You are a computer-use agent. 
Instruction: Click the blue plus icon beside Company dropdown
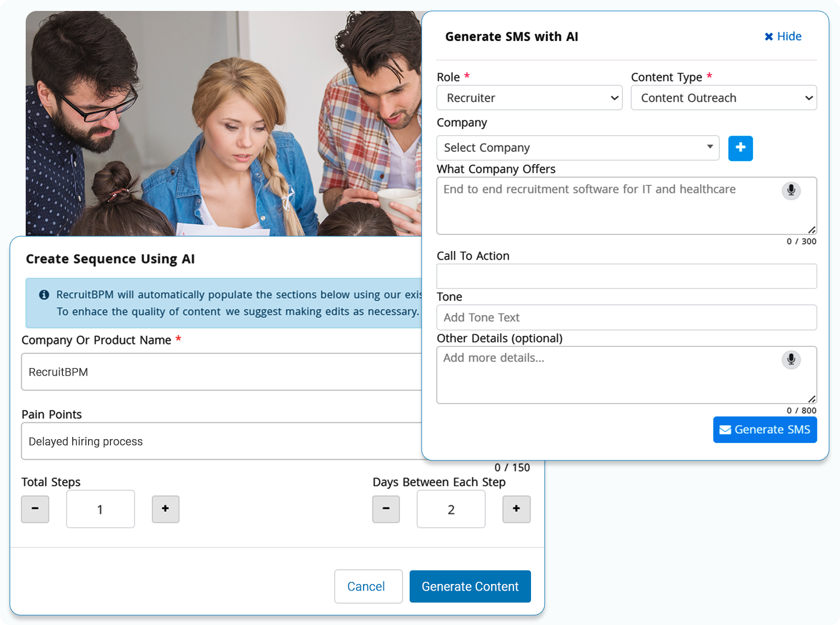740,148
